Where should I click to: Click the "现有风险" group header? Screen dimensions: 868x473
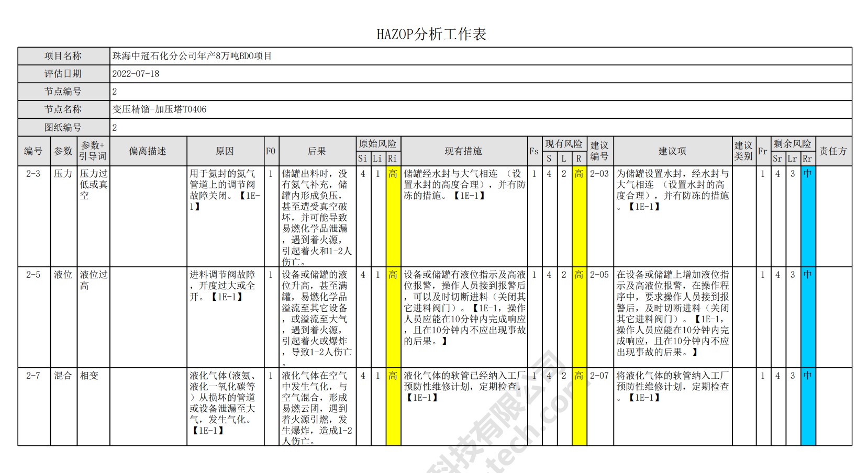coord(564,144)
